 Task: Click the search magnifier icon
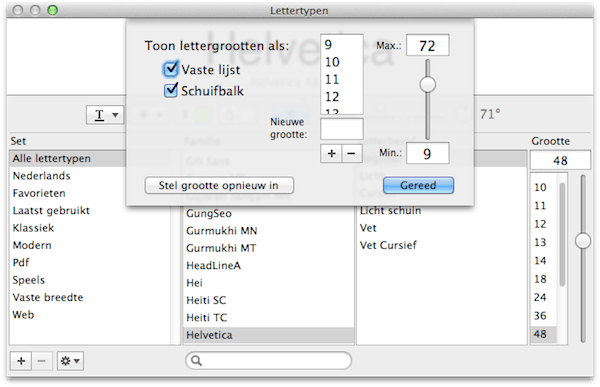[x=196, y=361]
